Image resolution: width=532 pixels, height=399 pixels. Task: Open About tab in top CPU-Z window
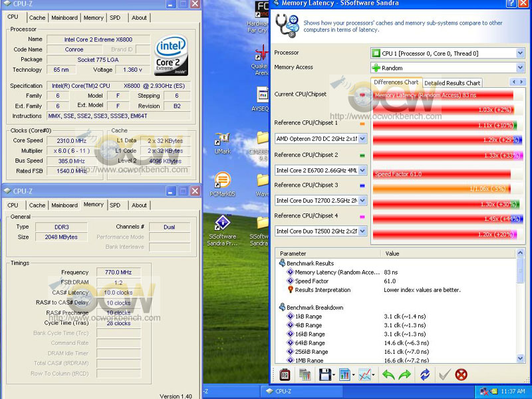pos(139,18)
